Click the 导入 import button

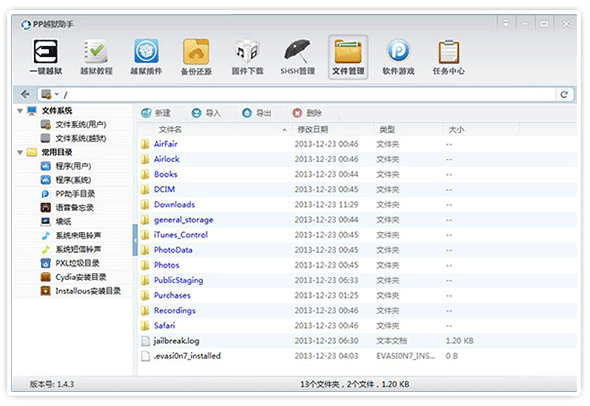206,113
